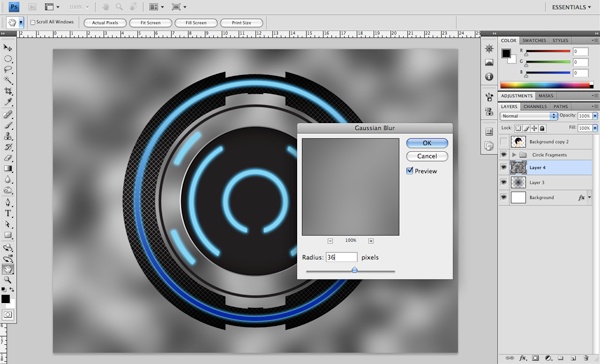Select the Blur tool
Screen dimensions: 600x364
pyautogui.click(x=8, y=180)
